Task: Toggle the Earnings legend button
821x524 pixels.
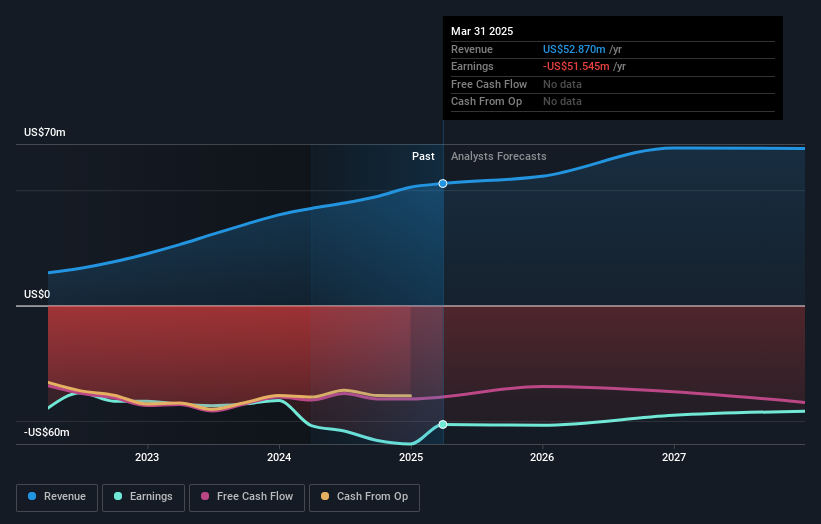Action: tap(143, 497)
